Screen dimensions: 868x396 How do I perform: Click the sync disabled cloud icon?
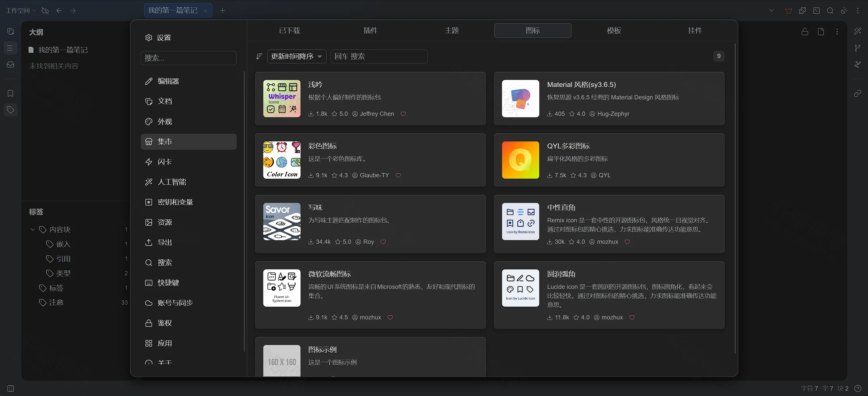pos(45,10)
